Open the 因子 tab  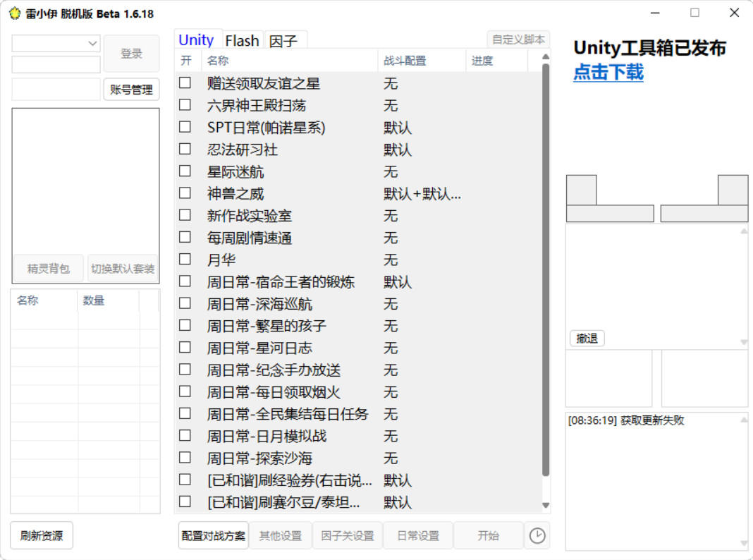(283, 41)
